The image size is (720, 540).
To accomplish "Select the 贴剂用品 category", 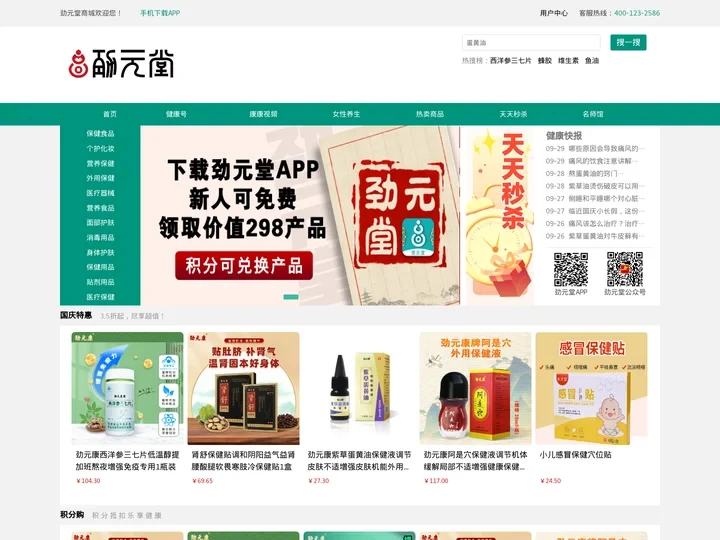I will pyautogui.click(x=100, y=282).
